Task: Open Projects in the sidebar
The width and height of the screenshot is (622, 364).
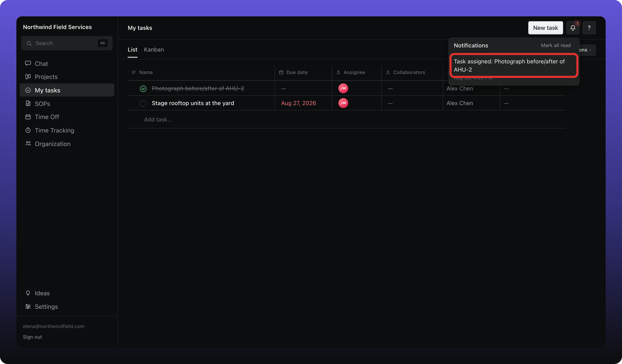Action: tap(67, 77)
